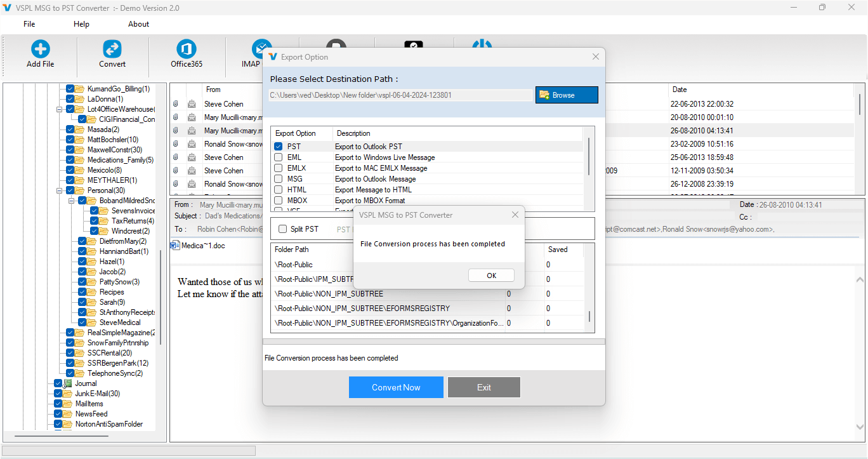Image resolution: width=868 pixels, height=459 pixels.
Task: Click the Masada(2) folder icon
Action: [80, 130]
